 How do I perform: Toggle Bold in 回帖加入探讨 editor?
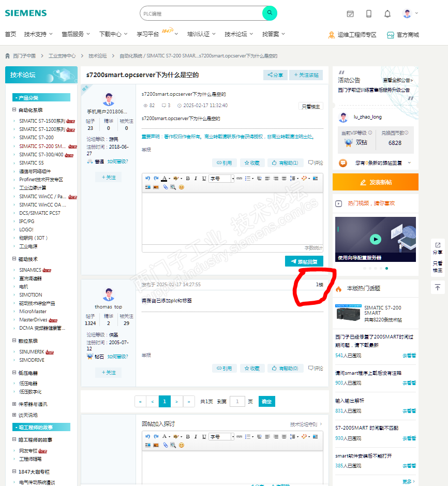tap(188, 436)
